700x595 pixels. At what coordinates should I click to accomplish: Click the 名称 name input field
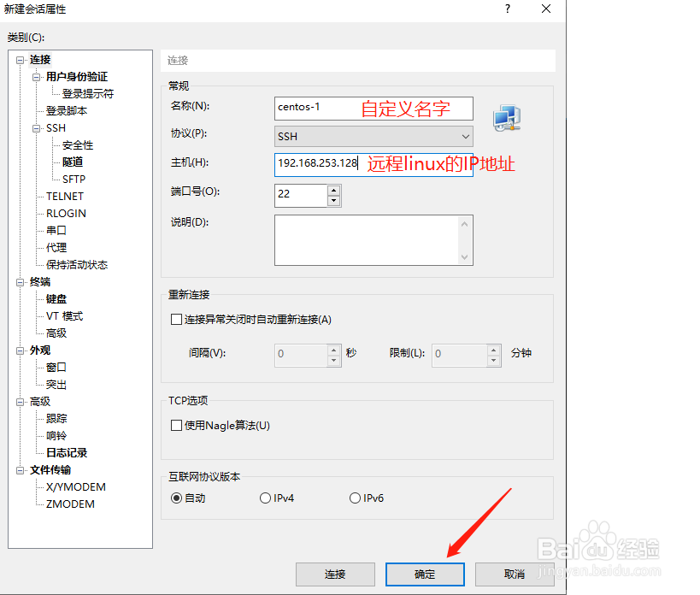pos(374,109)
